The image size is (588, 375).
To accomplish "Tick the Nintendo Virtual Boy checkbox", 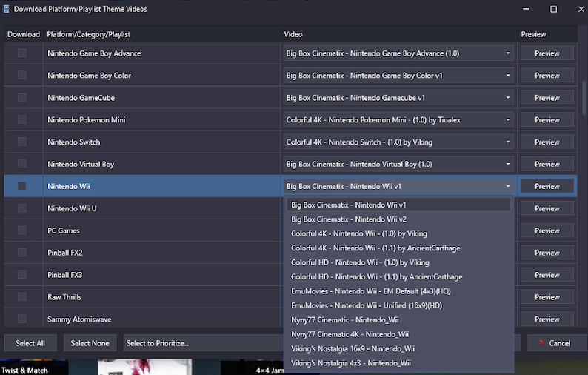I will pyautogui.click(x=21, y=164).
